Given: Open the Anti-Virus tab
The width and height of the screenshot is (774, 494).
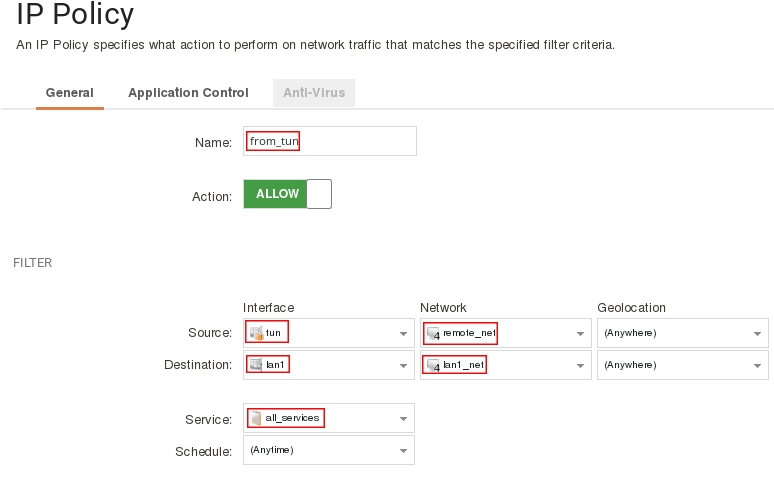Looking at the screenshot, I should click(x=314, y=93).
